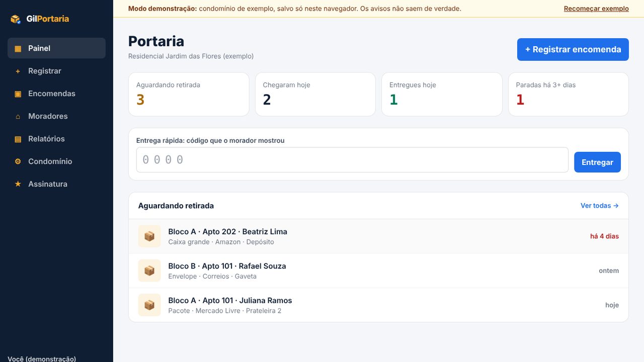Screen dimensions: 644x362
Task: Click the Paradas há 3+ dias card
Action: click(569, 95)
